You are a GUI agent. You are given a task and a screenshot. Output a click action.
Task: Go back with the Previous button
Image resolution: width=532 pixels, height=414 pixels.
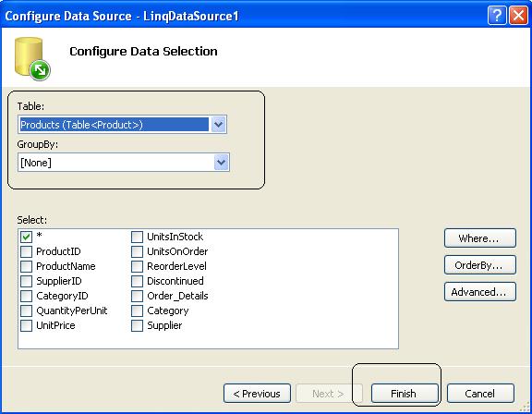pyautogui.click(x=257, y=394)
